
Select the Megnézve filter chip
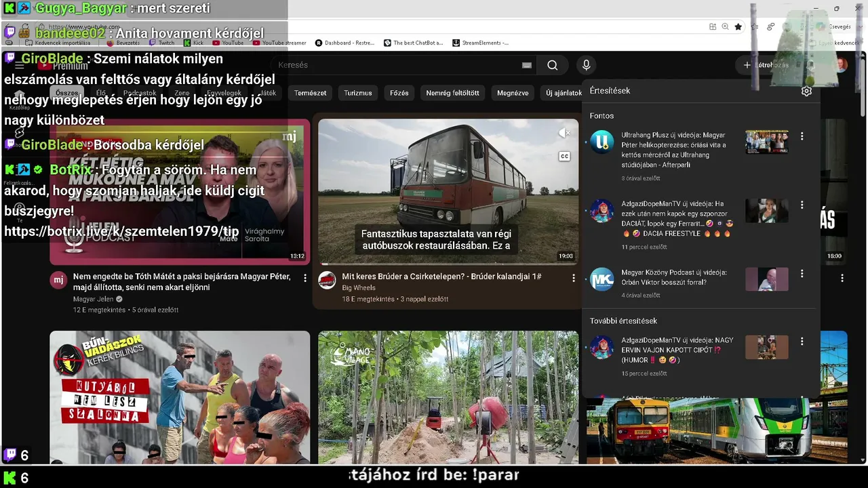[513, 93]
